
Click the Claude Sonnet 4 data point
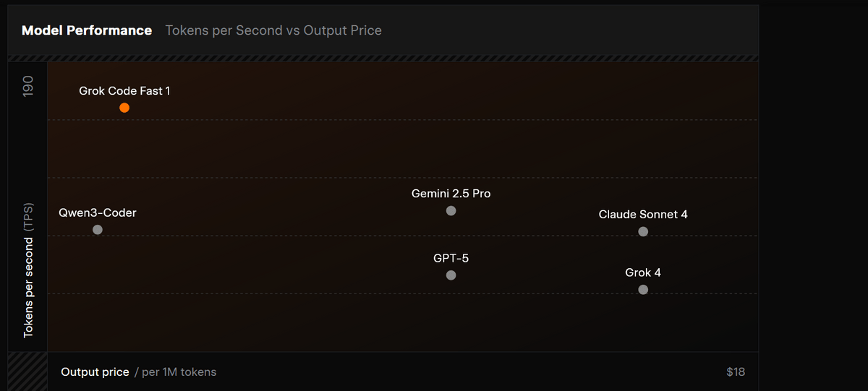(x=643, y=232)
